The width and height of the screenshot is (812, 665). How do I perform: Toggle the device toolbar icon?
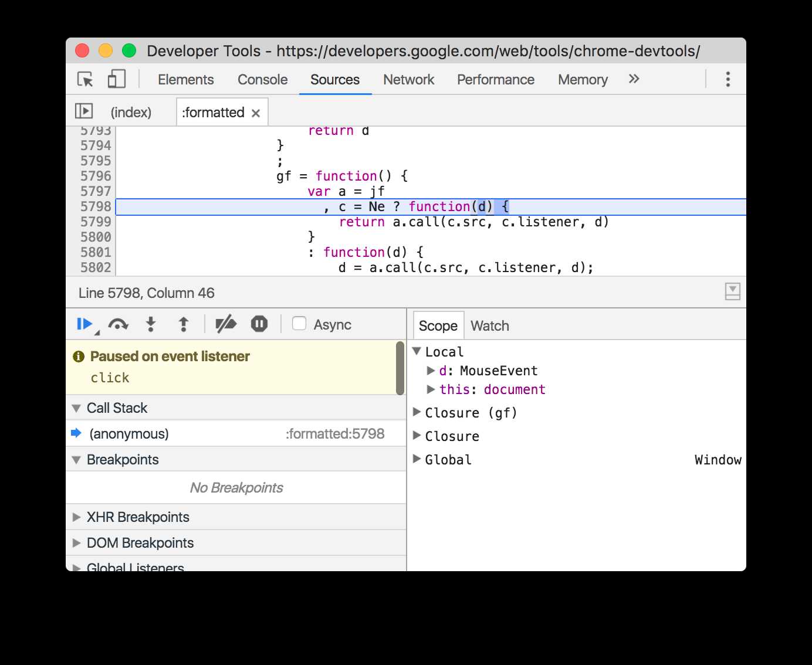click(x=117, y=79)
